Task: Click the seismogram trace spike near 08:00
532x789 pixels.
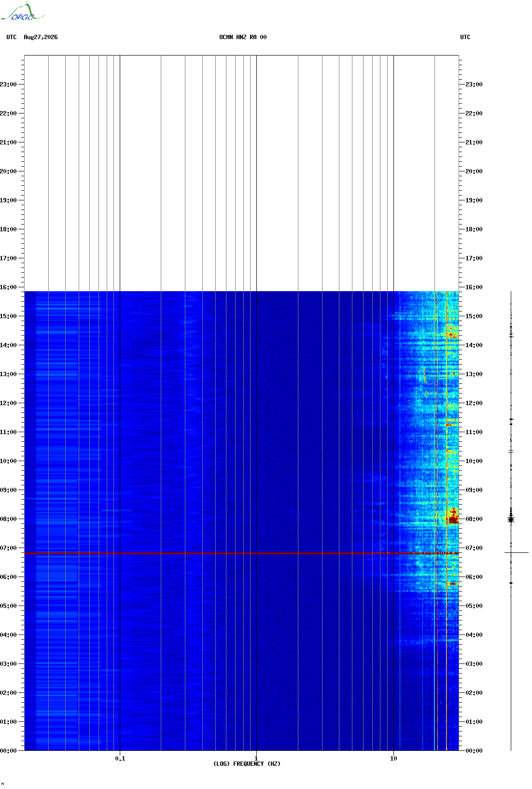Action: (x=511, y=519)
